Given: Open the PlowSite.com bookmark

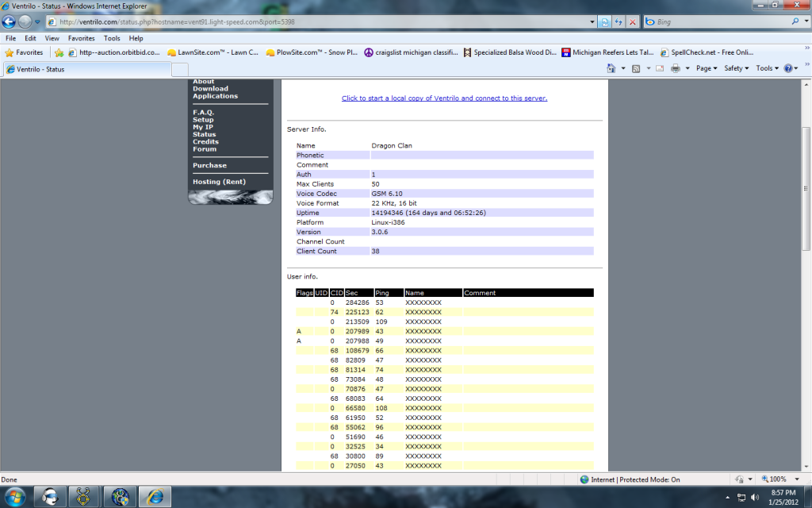Looking at the screenshot, I should tap(311, 52).
